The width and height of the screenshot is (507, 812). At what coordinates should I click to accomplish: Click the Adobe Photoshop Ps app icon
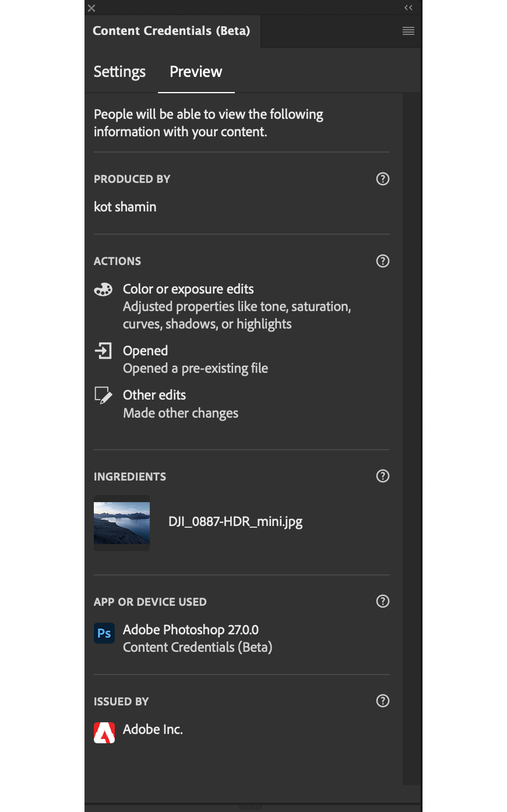pyautogui.click(x=104, y=633)
